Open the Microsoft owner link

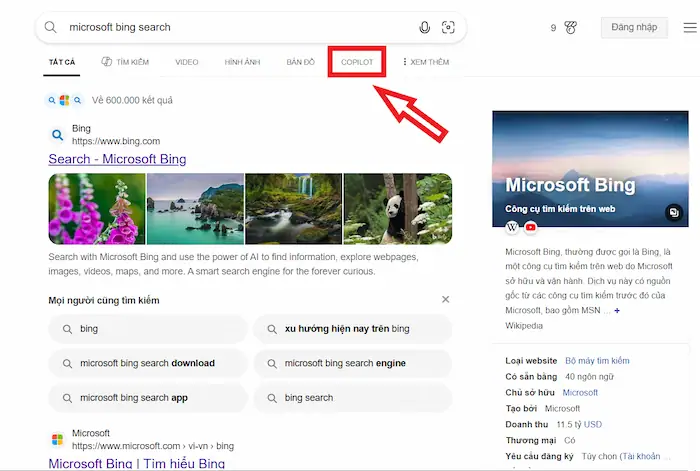tap(580, 393)
